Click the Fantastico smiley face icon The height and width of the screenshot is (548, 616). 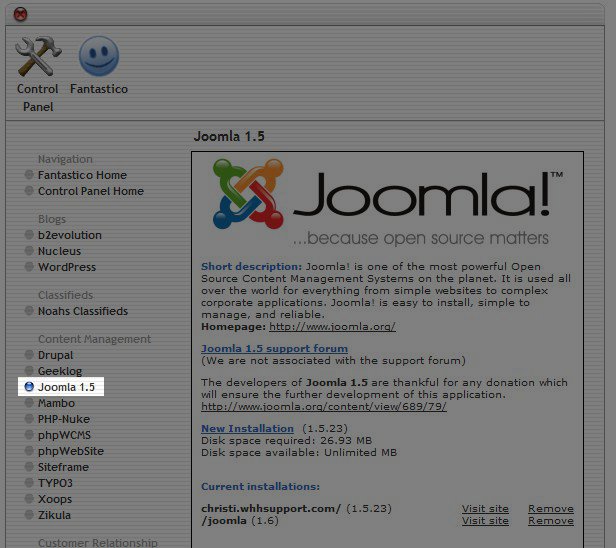click(98, 57)
